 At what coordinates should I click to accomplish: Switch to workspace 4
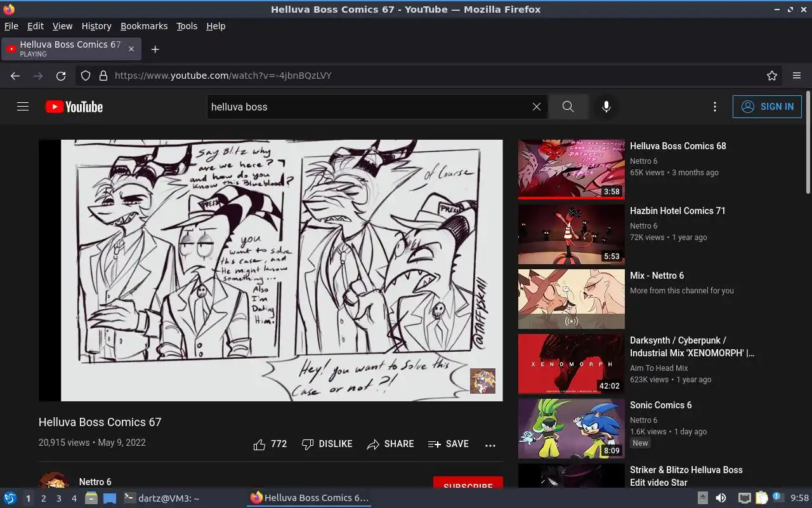74,498
